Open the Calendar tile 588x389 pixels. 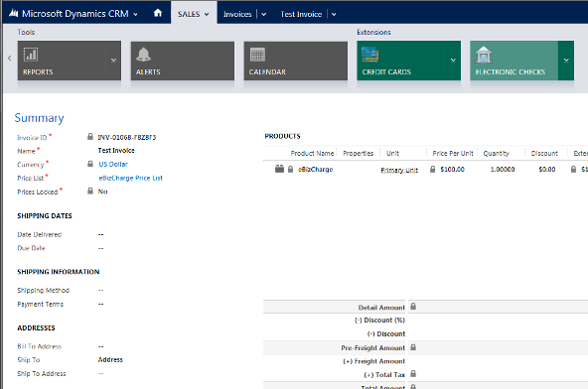(296, 61)
